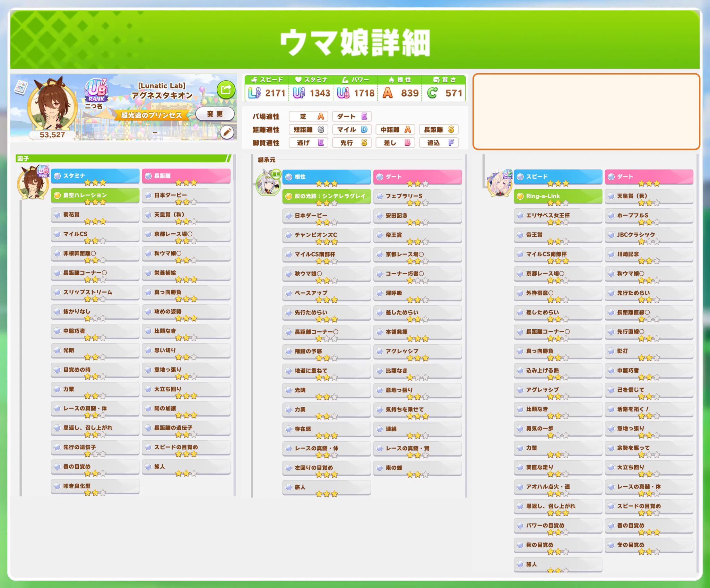Image resolution: width=710 pixels, height=588 pixels.
Task: Click the チャンピオンズC factor row
Action: 327,235
